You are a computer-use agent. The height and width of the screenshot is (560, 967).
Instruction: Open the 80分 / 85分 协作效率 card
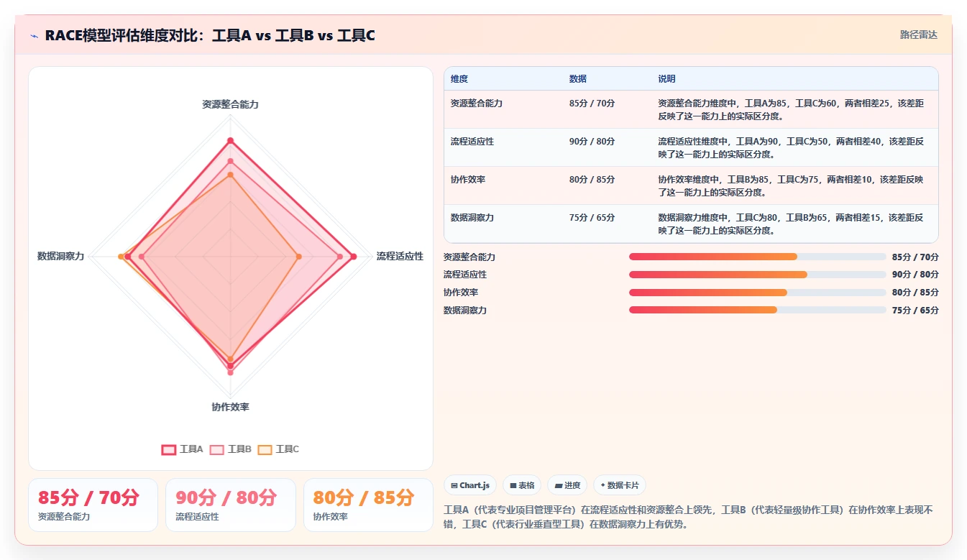click(368, 505)
